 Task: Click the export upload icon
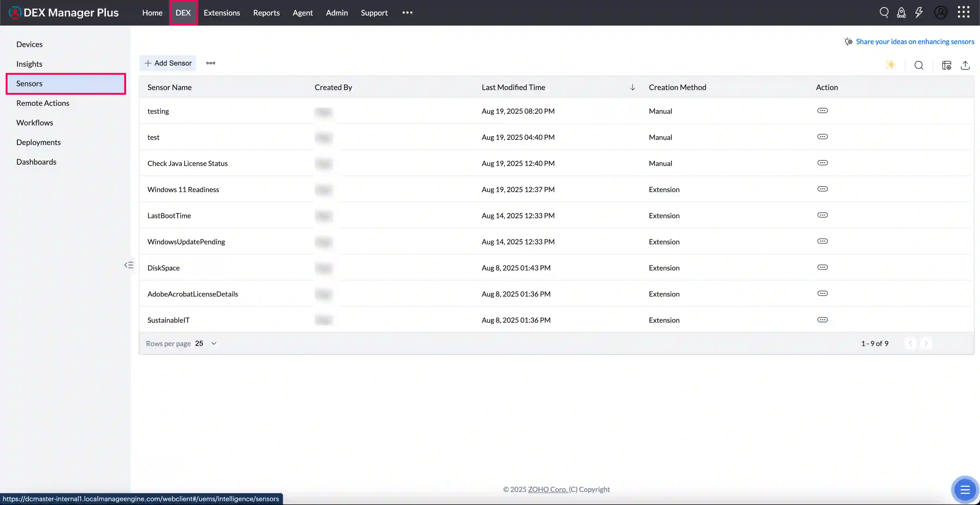(x=965, y=65)
